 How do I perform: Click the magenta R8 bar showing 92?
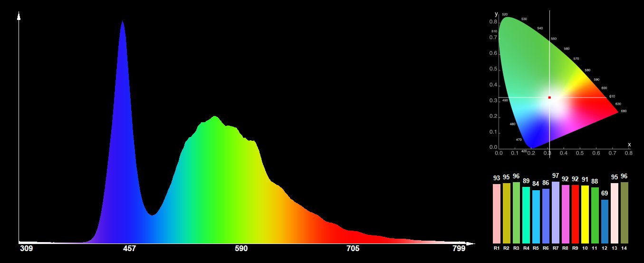click(x=566, y=214)
